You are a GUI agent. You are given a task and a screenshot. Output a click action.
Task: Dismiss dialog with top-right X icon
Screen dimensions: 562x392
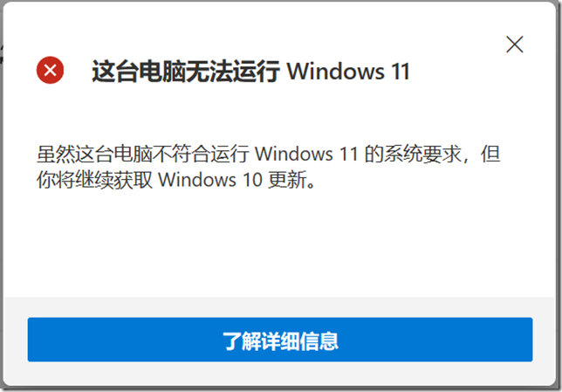point(514,45)
